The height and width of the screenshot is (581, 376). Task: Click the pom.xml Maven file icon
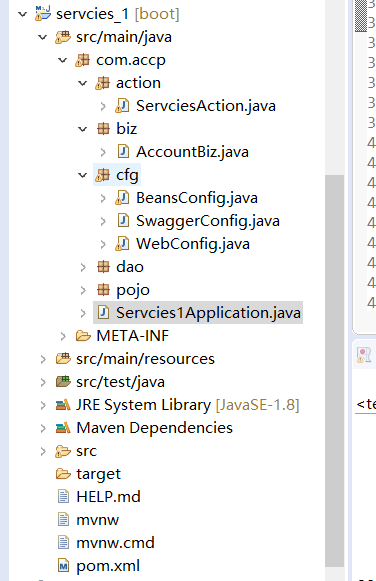pyautogui.click(x=63, y=566)
